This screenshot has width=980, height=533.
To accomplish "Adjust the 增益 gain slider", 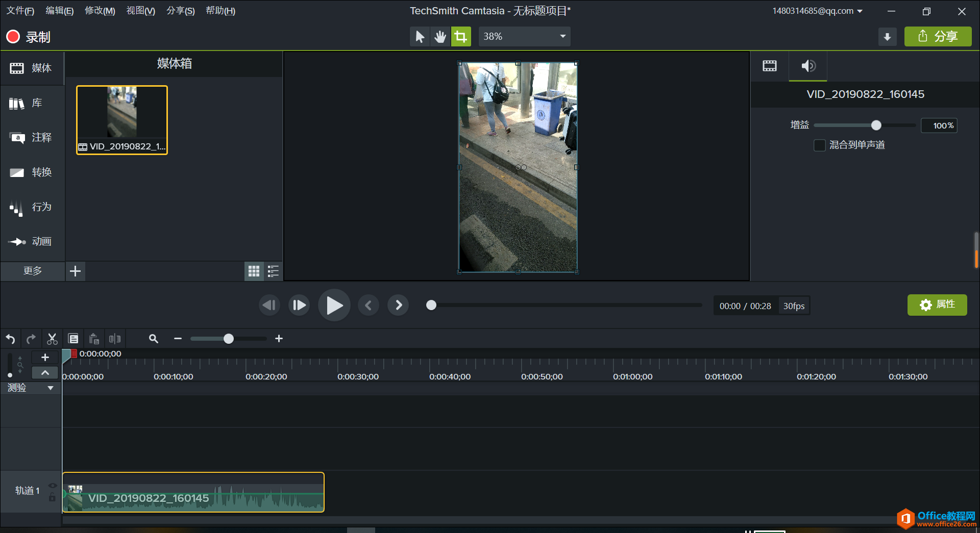I will click(876, 125).
